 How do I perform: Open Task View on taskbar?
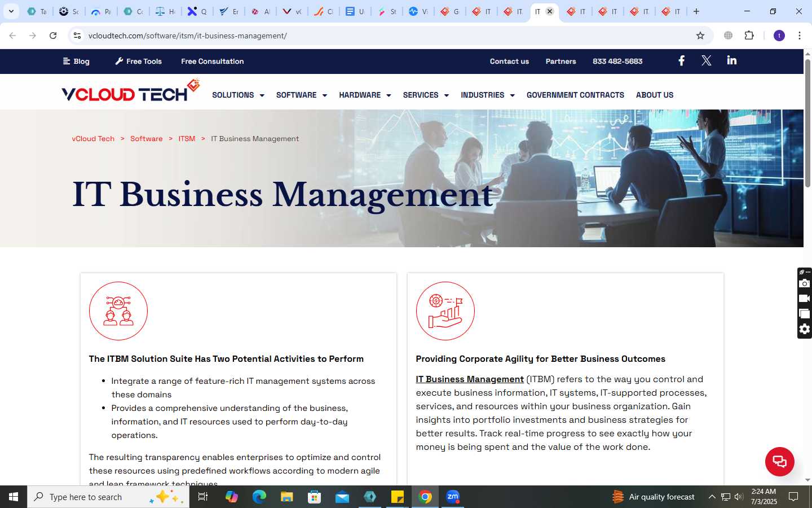(203, 497)
